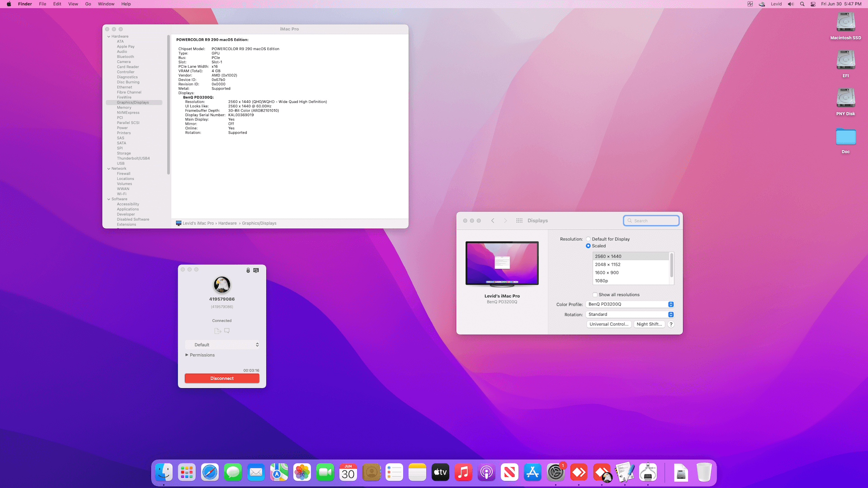Select the Default for Display radio button
This screenshot has width=868, height=488.
coord(588,239)
